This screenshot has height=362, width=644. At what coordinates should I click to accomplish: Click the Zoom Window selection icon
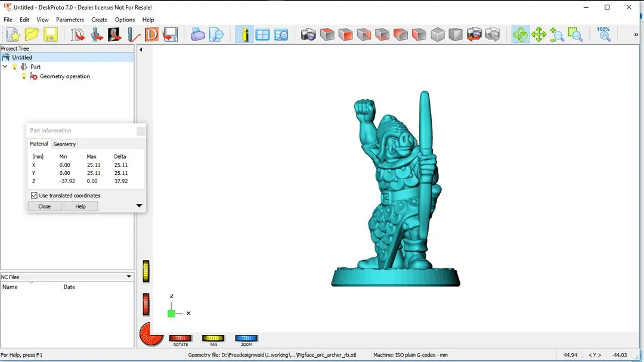[575, 35]
